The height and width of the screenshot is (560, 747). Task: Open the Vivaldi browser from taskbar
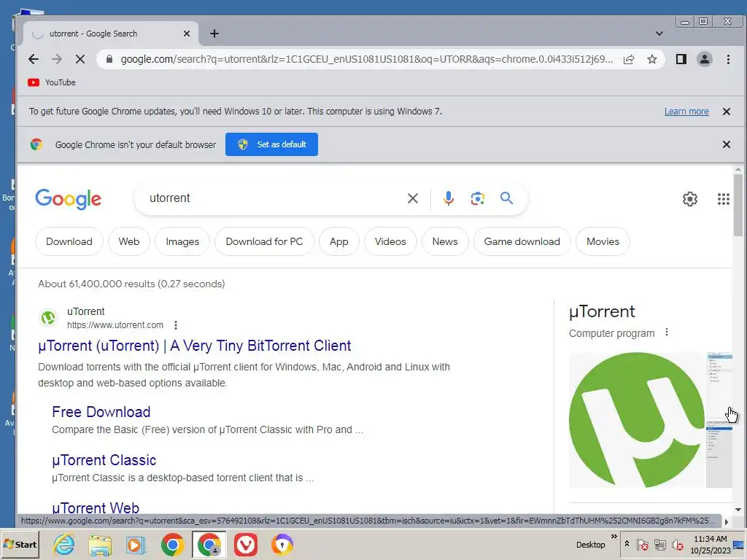(246, 544)
